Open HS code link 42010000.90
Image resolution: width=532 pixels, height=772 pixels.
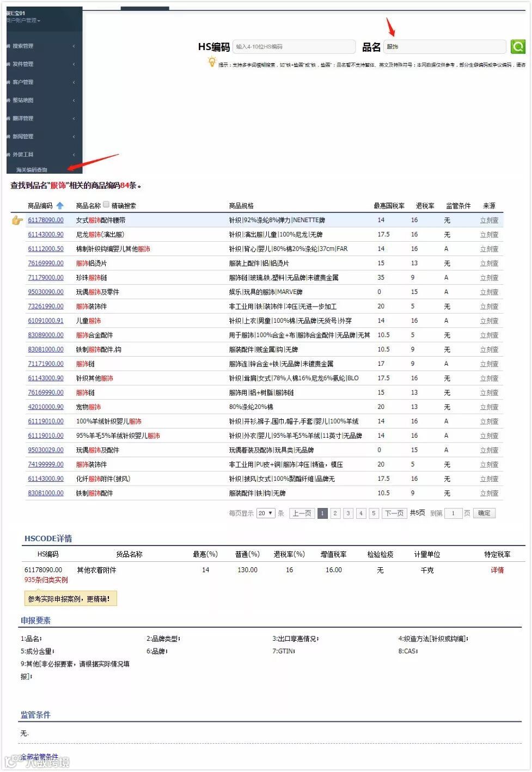[x=46, y=407]
